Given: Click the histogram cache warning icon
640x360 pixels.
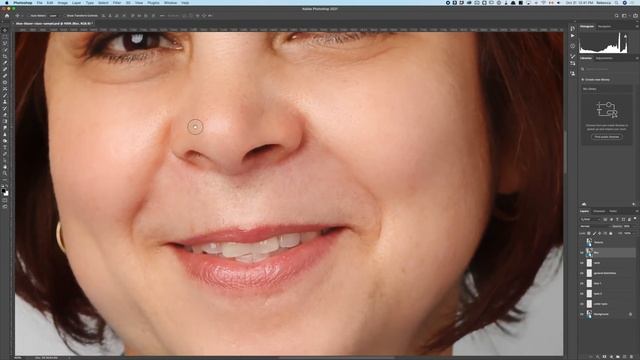Looking at the screenshot, I should pos(625,36).
